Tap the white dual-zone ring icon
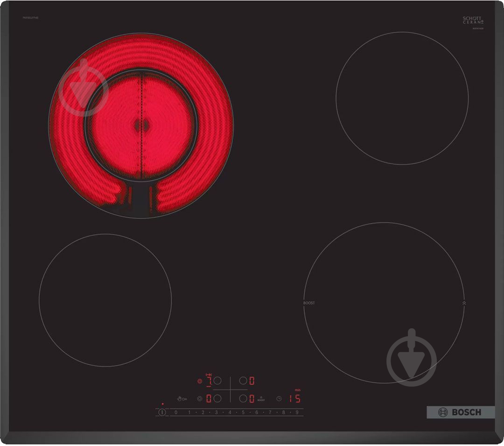 click(x=200, y=399)
